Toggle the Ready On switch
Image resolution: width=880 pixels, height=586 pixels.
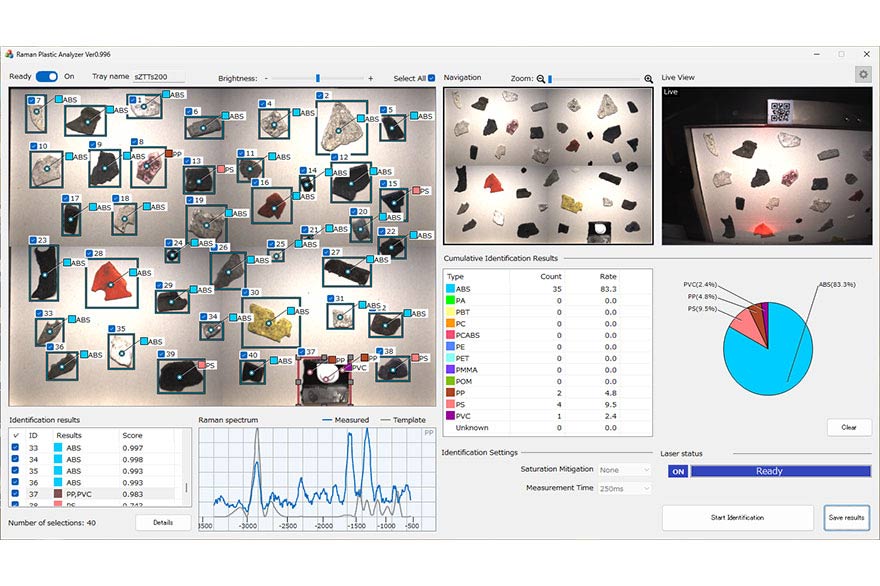coord(47,76)
